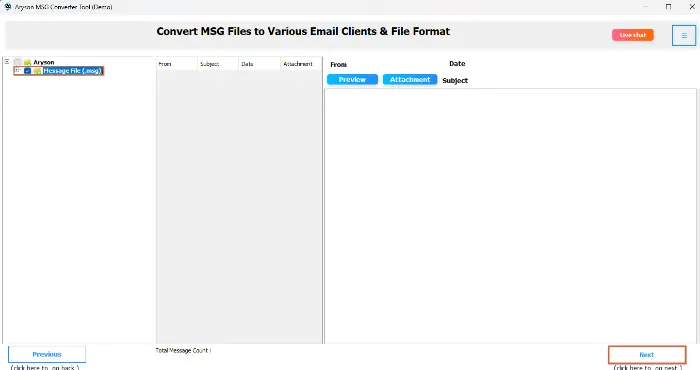Expand the Message File (.msg) node

point(18,71)
